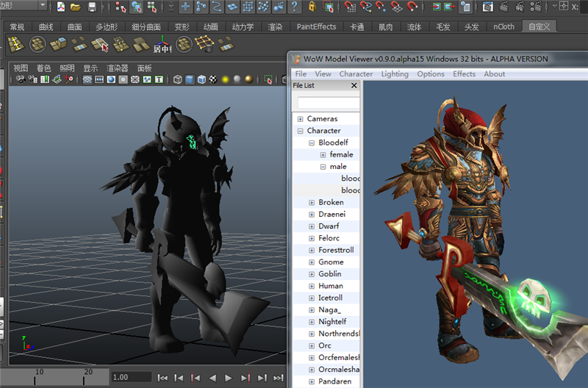Collapse the Bloodelf tree node

coord(312,143)
